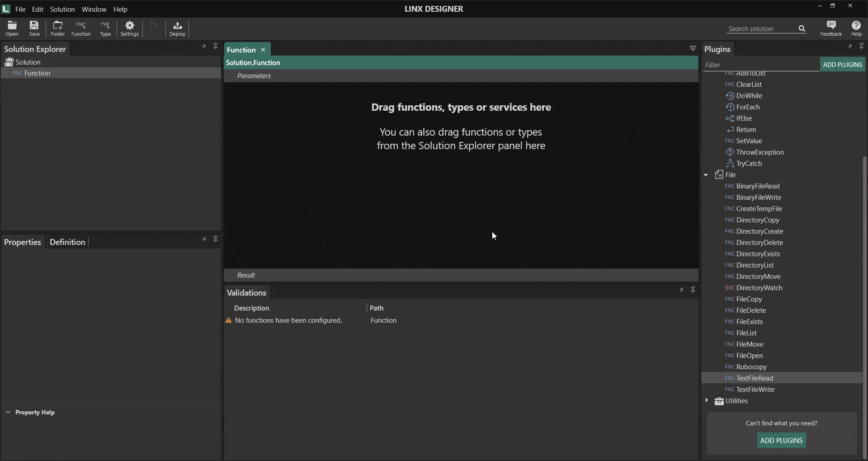Viewport: 868px width, 461px height.
Task: Float the Plugins panel
Action: [x=850, y=46]
